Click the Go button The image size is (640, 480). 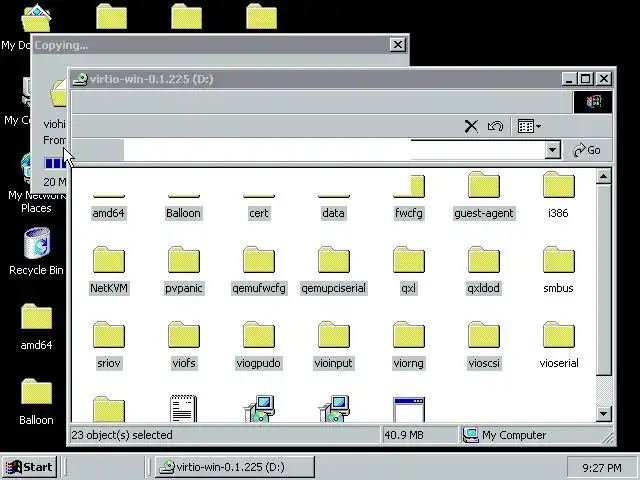587,150
